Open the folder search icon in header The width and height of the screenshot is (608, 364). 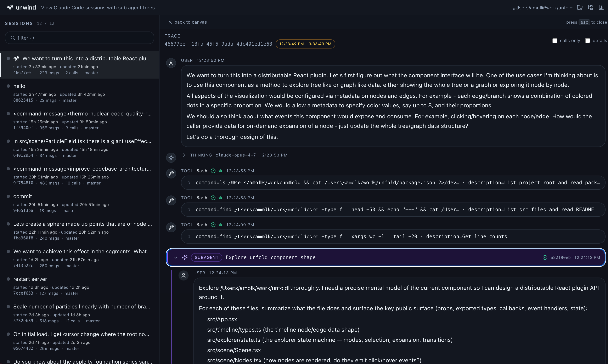point(580,8)
